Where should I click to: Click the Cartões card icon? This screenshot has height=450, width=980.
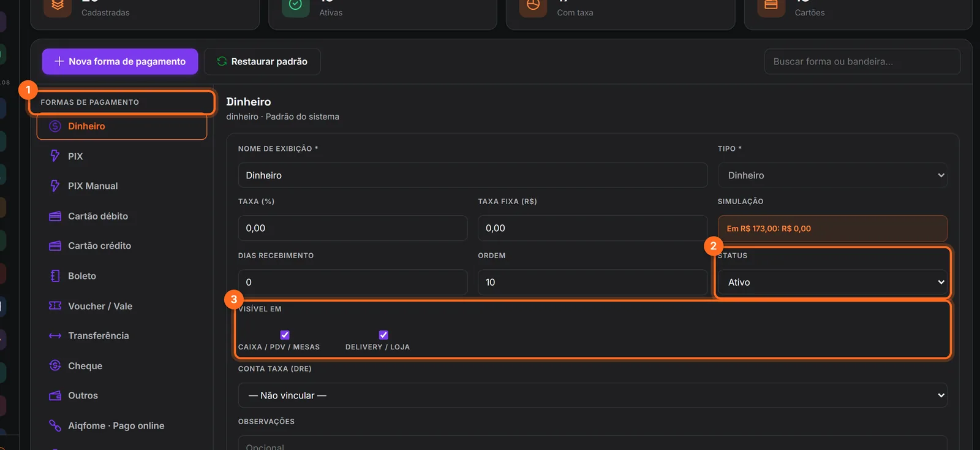tap(771, 5)
